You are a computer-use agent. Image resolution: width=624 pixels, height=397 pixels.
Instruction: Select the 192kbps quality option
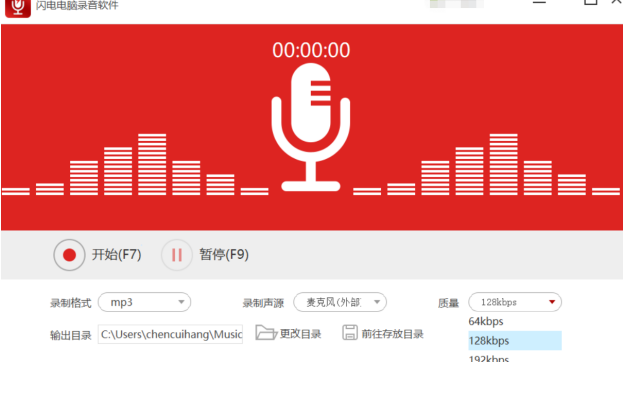(x=515, y=357)
